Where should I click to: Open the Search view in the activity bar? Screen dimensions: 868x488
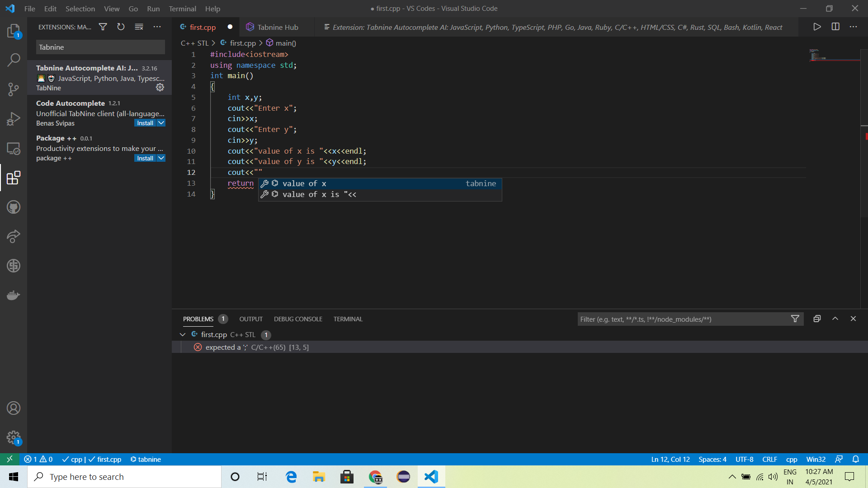click(14, 60)
